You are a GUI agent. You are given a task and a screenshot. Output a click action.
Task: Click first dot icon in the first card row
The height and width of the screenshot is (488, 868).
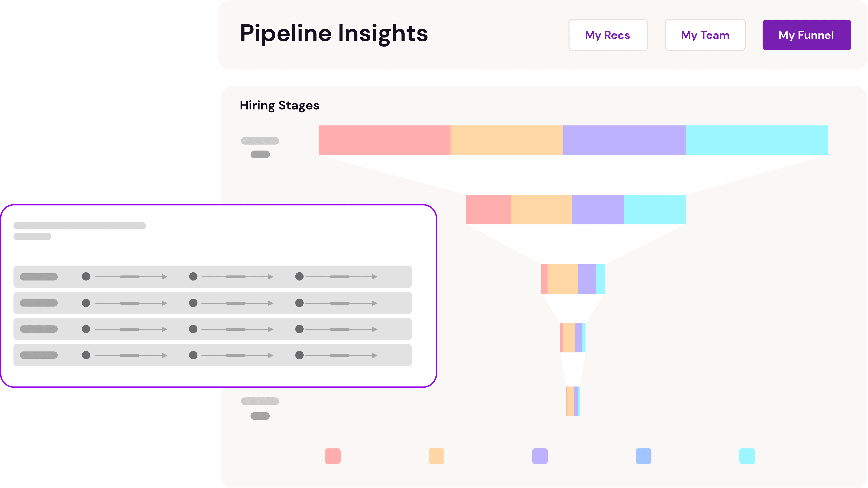tap(86, 277)
